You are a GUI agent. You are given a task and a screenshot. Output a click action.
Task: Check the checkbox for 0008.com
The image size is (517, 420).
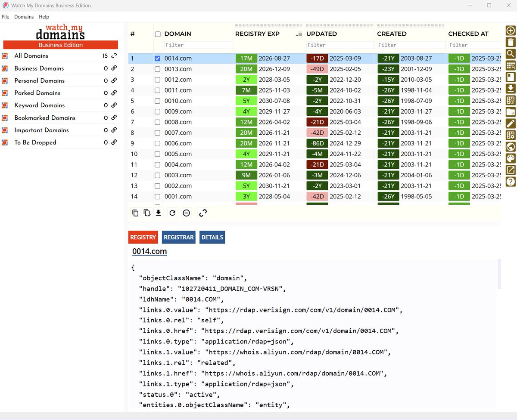157,122
